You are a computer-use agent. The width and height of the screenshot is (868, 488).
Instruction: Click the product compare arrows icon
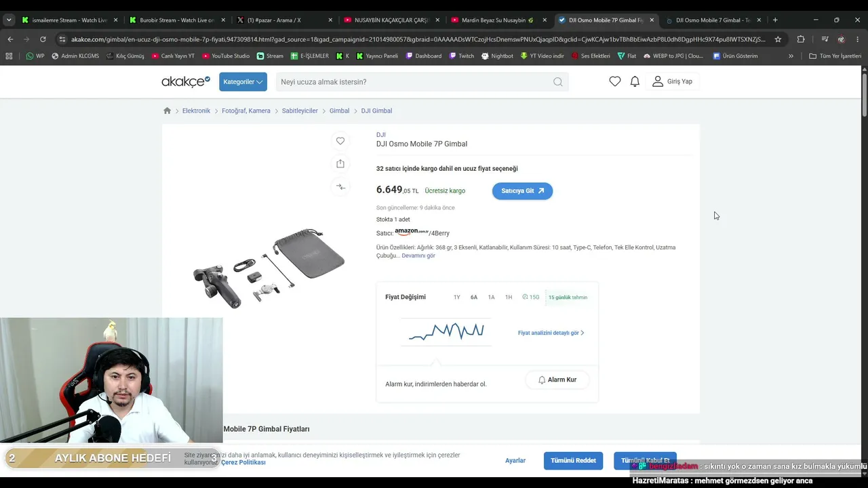[x=340, y=186]
